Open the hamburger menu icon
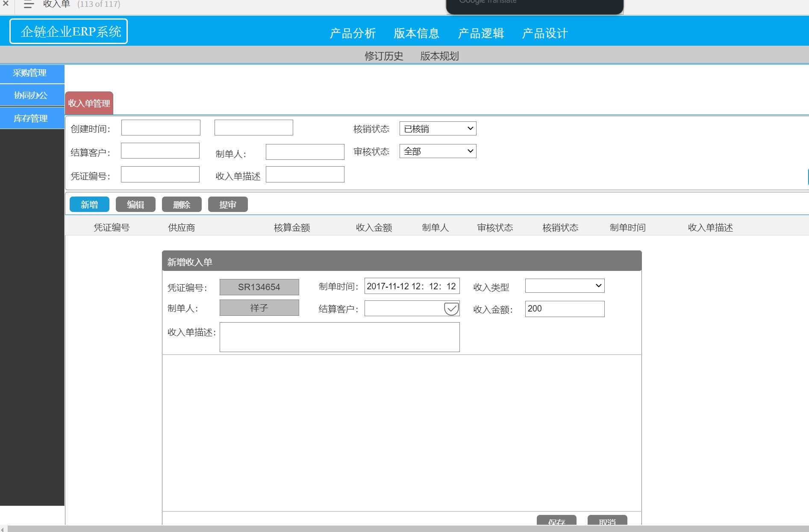Viewport: 809px width, 532px height. [29, 4]
